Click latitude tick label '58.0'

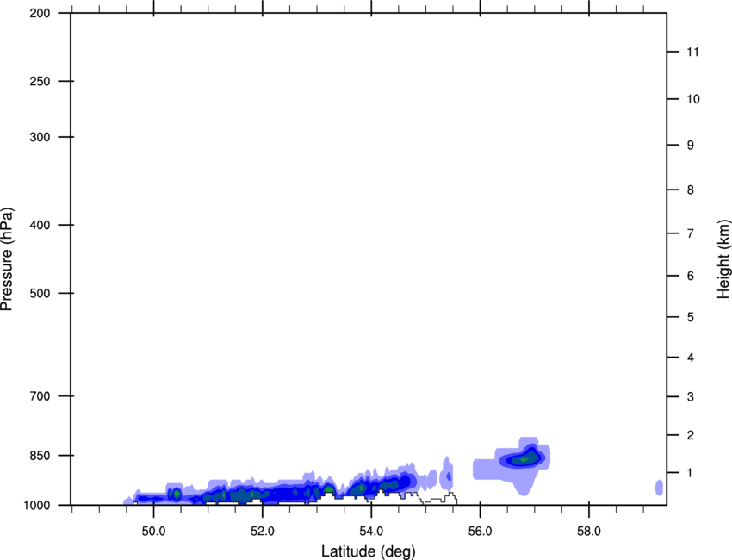coord(589,532)
